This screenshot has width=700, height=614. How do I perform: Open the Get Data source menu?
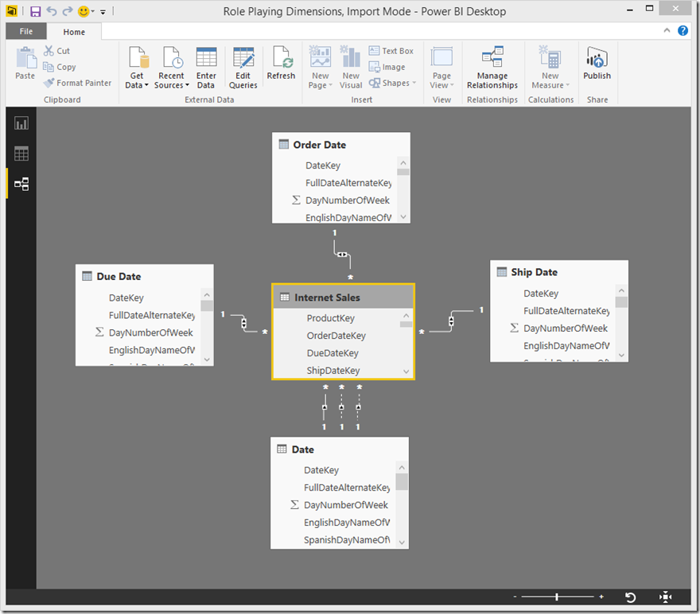tap(137, 68)
